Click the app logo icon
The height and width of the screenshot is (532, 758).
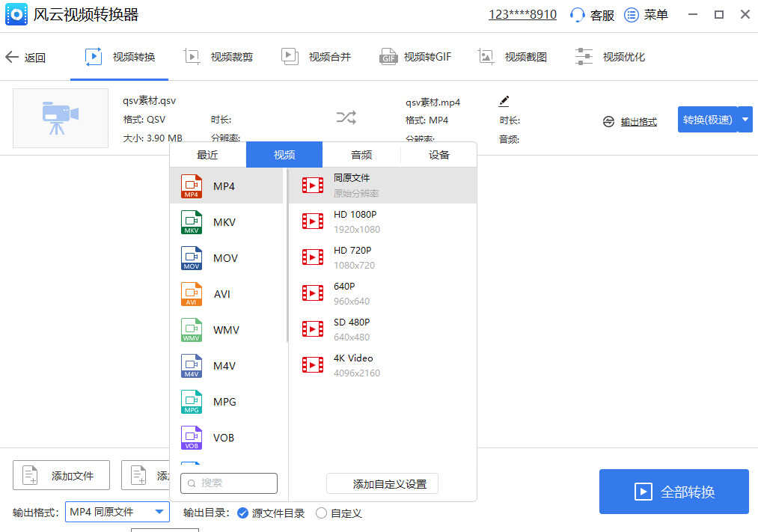pyautogui.click(x=16, y=14)
